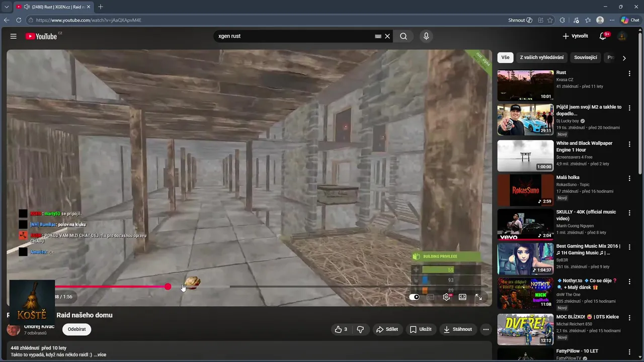Go to the YouTube home logo

[41, 36]
